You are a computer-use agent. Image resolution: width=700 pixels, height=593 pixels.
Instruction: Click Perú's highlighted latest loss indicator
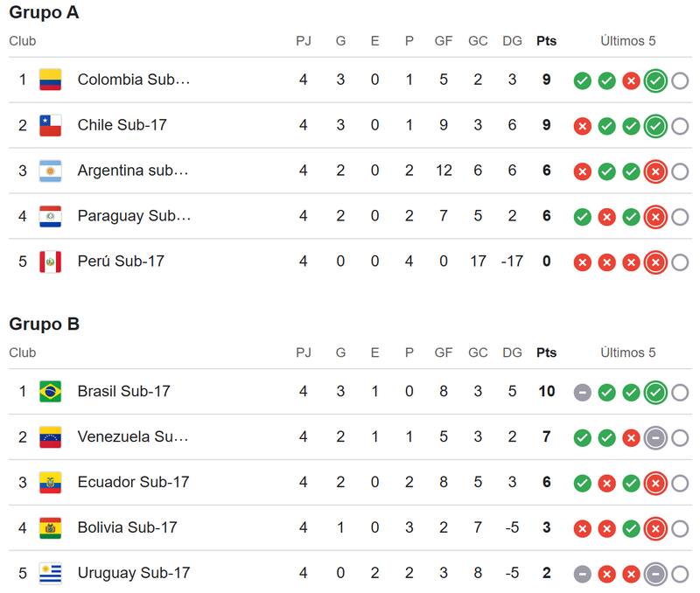pos(655,262)
